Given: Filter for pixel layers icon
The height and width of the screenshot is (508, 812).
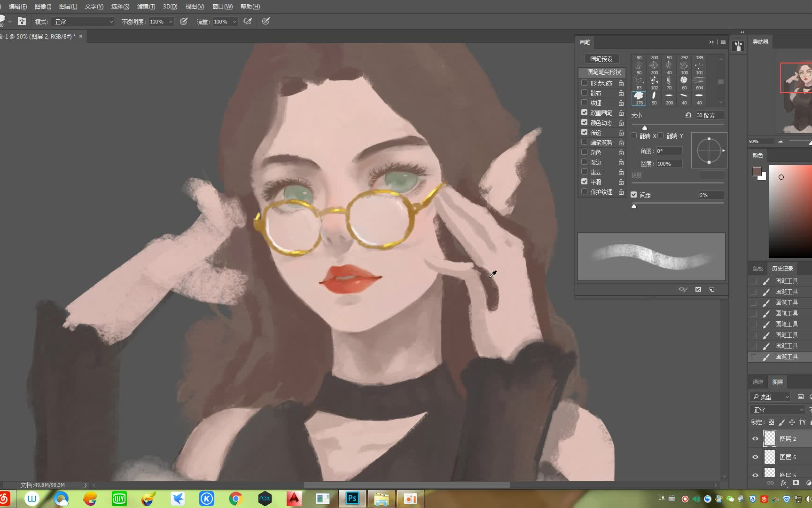Looking at the screenshot, I should 801,397.
